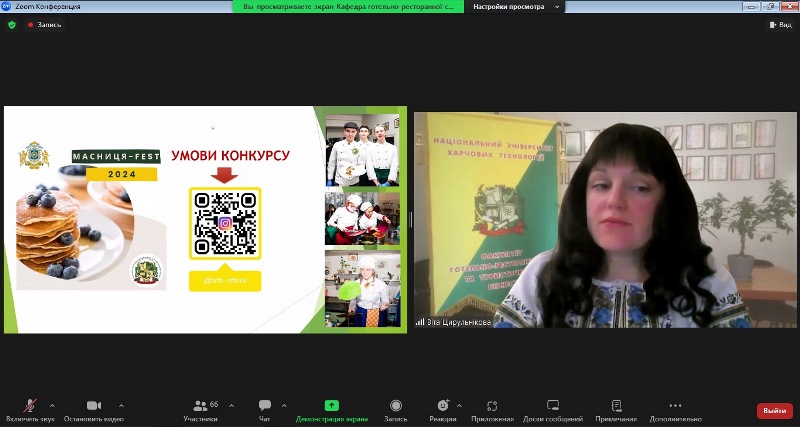Click middle cooking photo on slide

tap(363, 218)
